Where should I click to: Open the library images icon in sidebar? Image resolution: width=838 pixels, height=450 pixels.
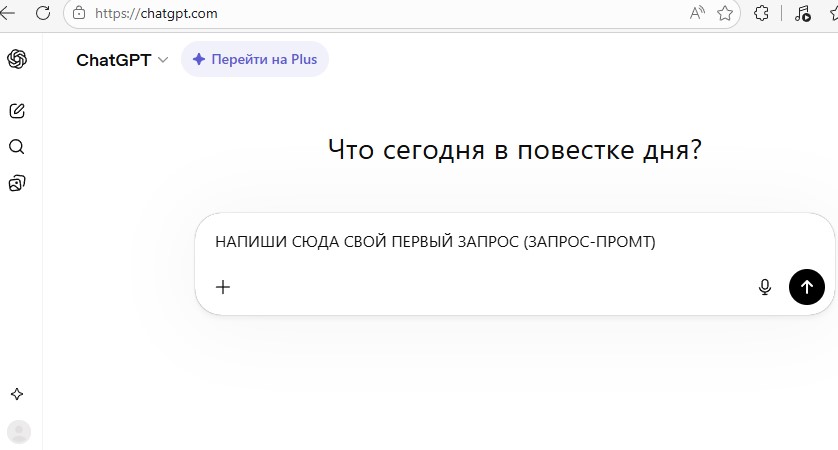(17, 183)
